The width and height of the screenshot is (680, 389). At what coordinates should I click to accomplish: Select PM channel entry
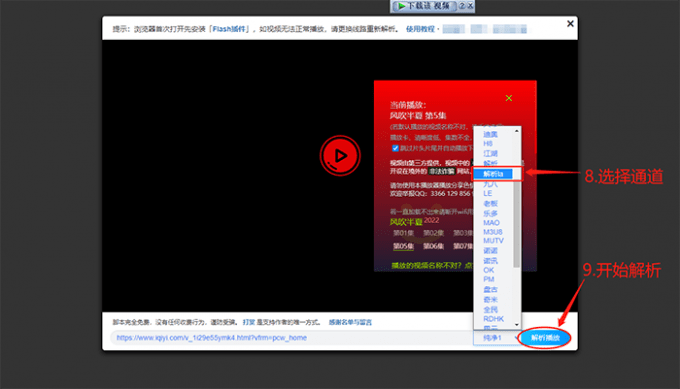tap(489, 279)
